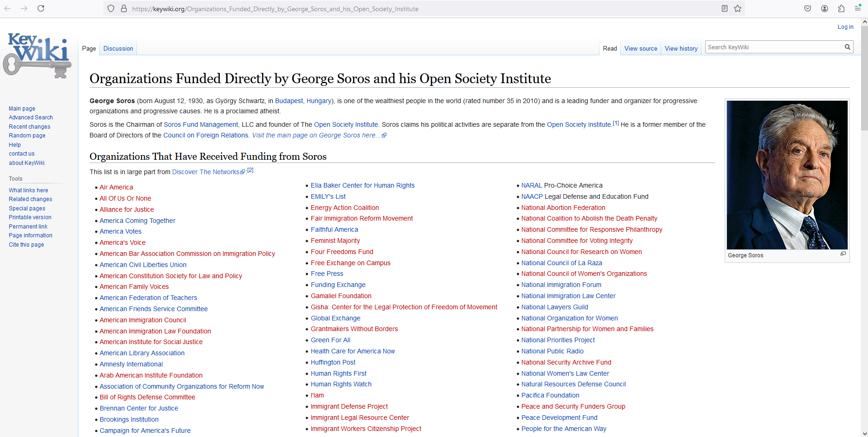The image size is (868, 437).
Task: Open Ella Baker Center for Human Rights
Action: point(363,185)
